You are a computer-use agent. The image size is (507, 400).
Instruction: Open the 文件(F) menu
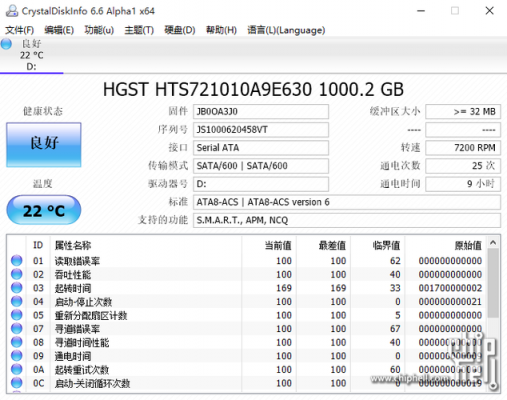click(19, 30)
